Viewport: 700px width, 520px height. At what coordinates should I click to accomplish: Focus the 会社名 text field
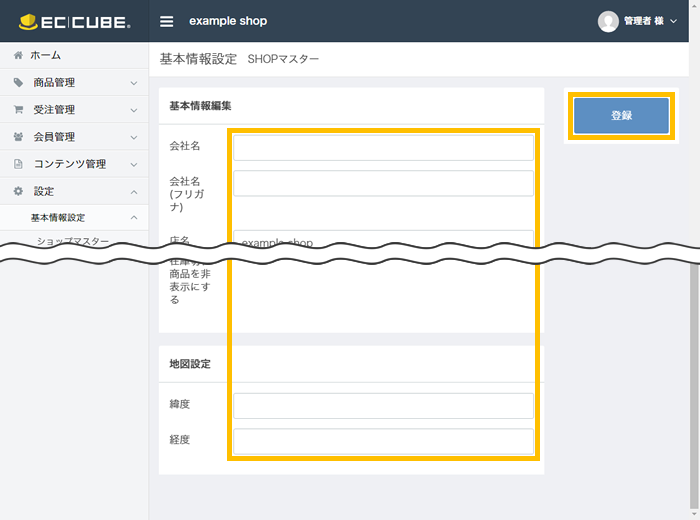click(383, 147)
